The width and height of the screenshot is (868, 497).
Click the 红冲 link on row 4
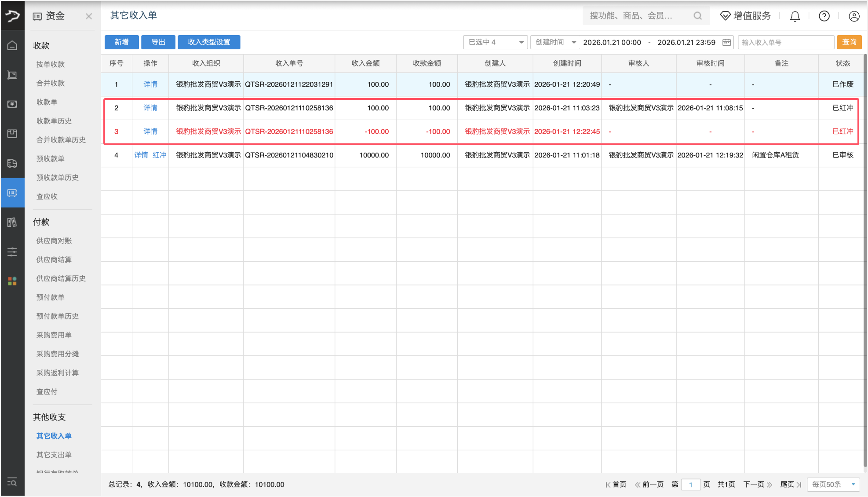160,155
